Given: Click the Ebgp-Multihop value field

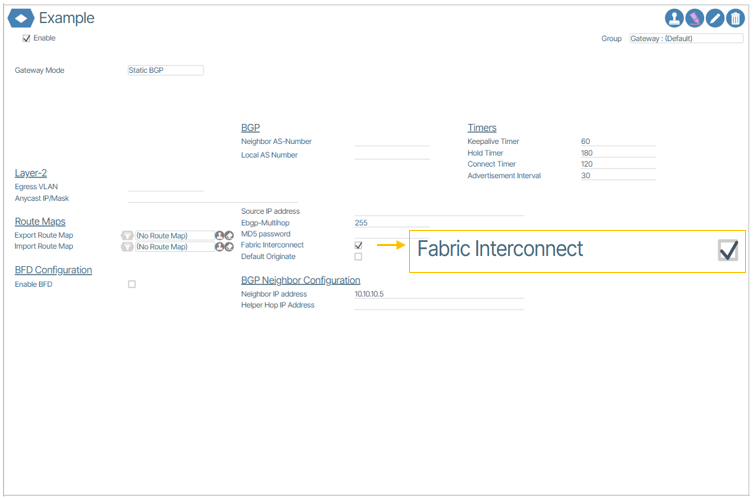Looking at the screenshot, I should click(x=392, y=223).
